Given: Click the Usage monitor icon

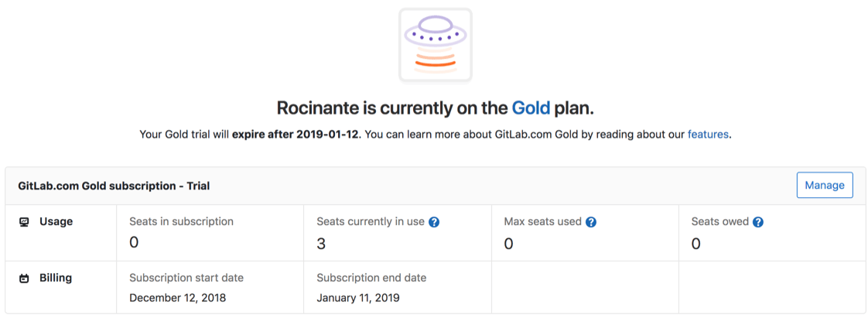Looking at the screenshot, I should point(24,222).
